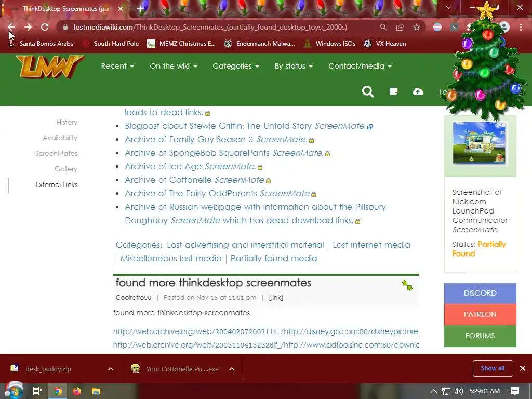
Task: Click the DISCORD button
Action: point(480,293)
